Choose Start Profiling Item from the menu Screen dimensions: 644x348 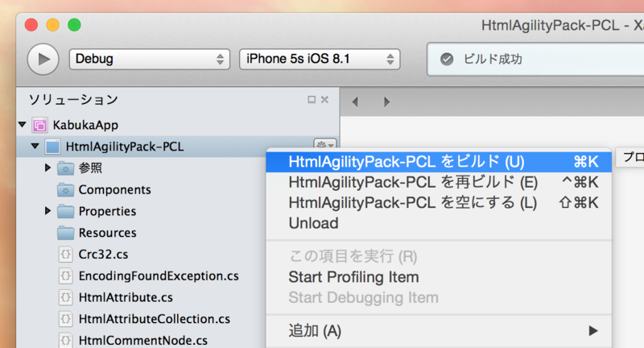coord(439,277)
